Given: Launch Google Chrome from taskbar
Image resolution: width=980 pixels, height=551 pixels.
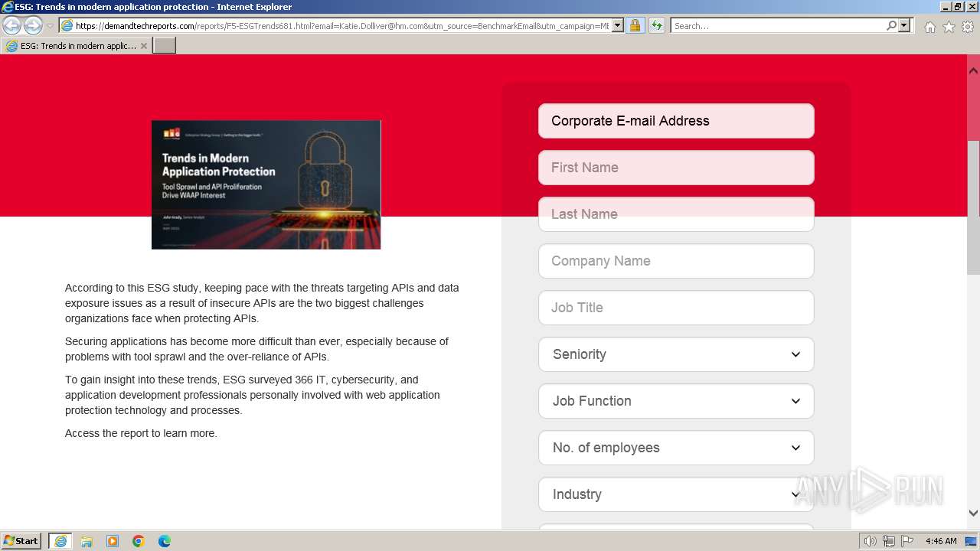Looking at the screenshot, I should point(139,541).
